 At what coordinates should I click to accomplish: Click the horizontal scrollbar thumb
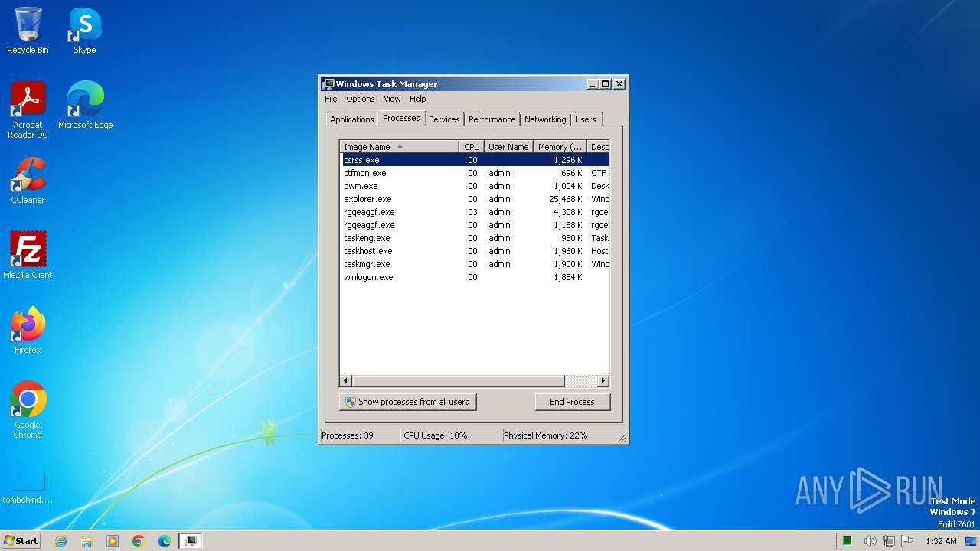(458, 380)
